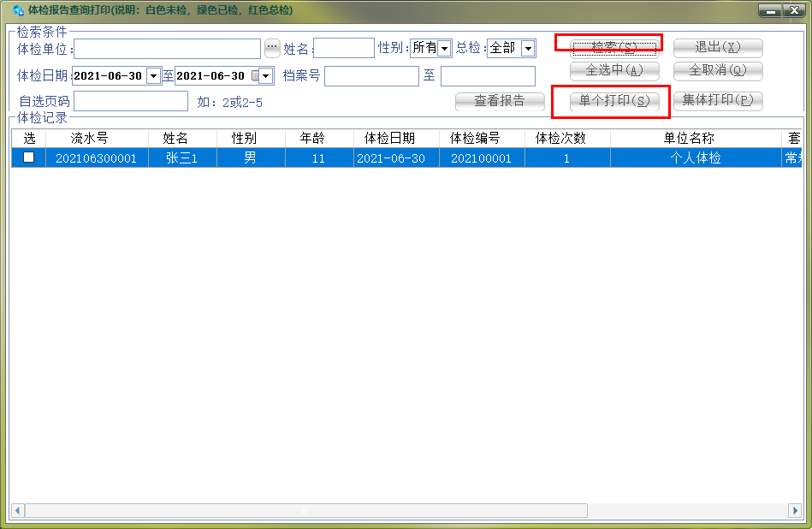
Task: Expand the 性别 dropdown
Action: pyautogui.click(x=444, y=48)
